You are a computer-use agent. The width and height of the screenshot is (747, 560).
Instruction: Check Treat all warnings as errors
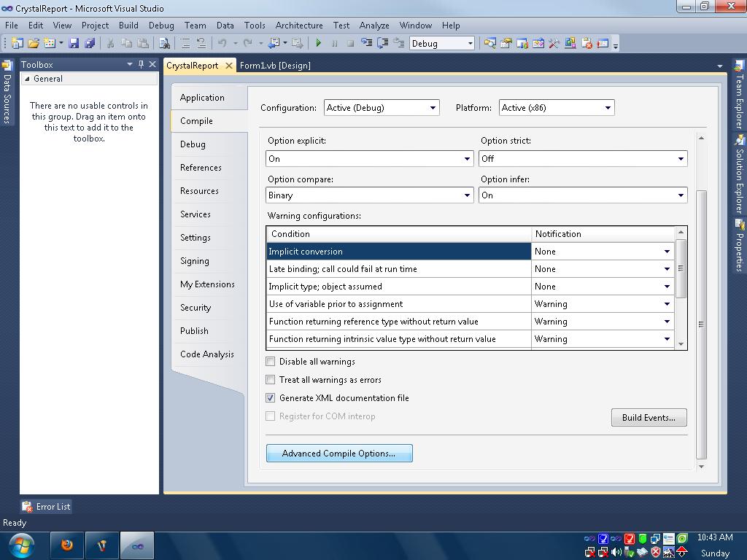click(x=271, y=379)
